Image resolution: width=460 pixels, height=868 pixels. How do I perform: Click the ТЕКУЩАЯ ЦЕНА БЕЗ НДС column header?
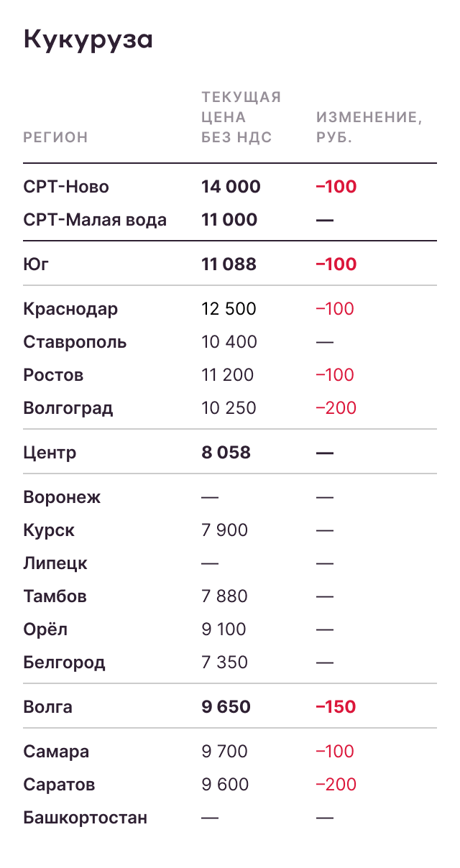pyautogui.click(x=241, y=117)
